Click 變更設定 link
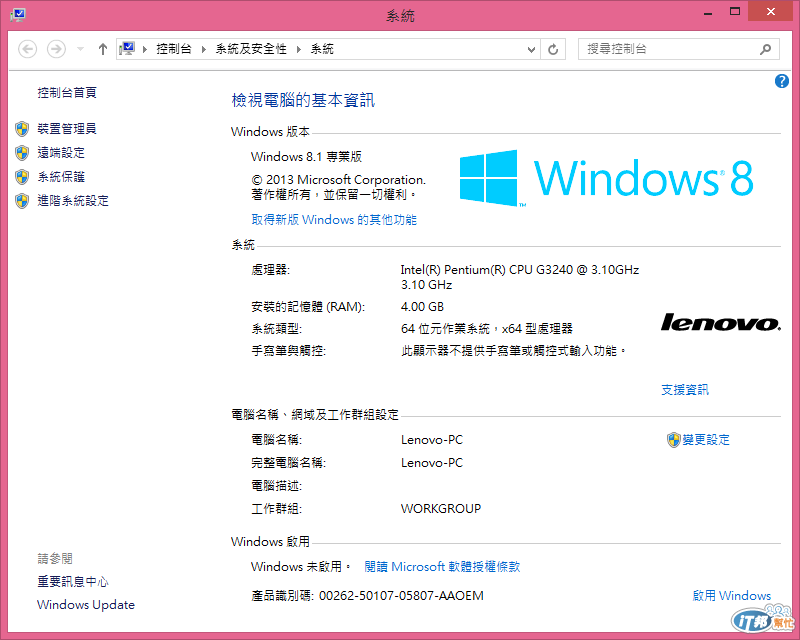 (x=706, y=440)
